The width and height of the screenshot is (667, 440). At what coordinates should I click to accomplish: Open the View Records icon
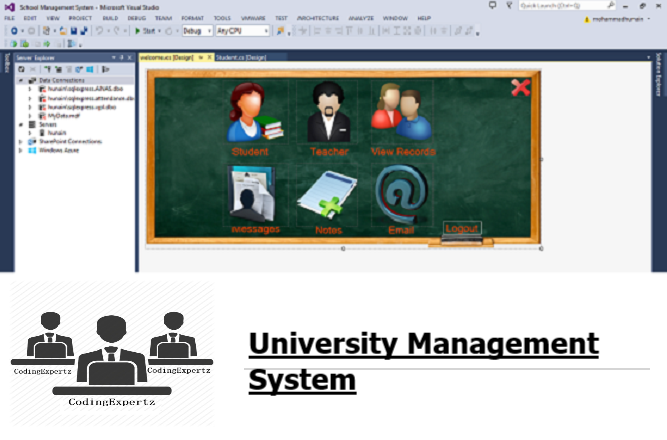[401, 112]
